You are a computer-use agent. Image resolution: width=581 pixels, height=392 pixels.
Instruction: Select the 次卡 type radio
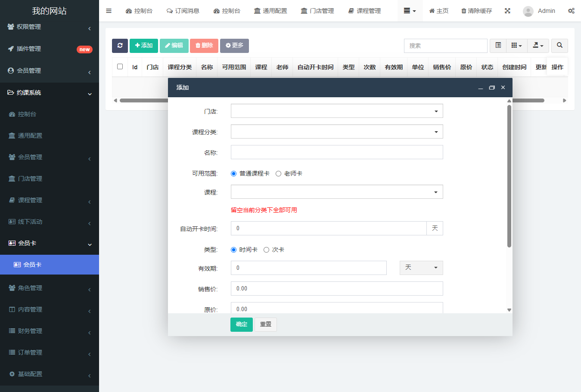[267, 250]
